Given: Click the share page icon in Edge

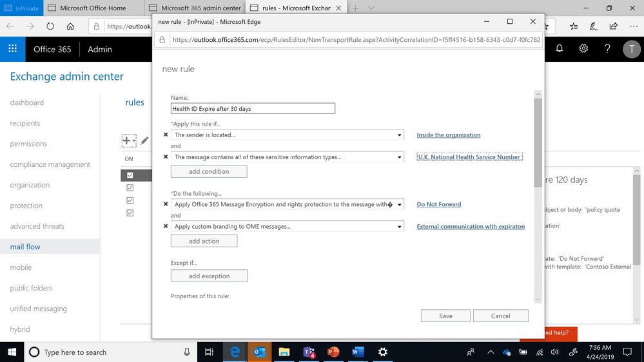Looking at the screenshot, I should [x=613, y=26].
